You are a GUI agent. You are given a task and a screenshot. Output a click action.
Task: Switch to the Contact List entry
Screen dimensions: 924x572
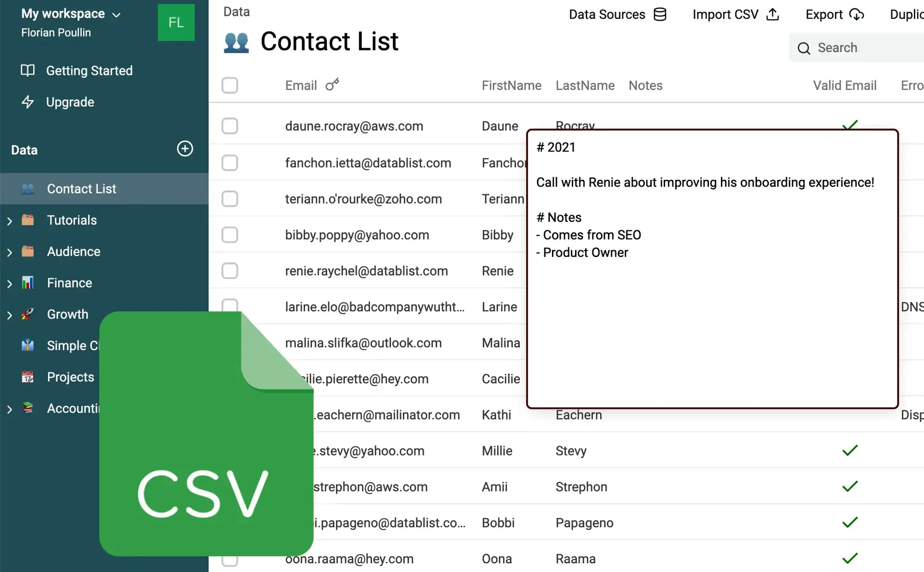(81, 189)
